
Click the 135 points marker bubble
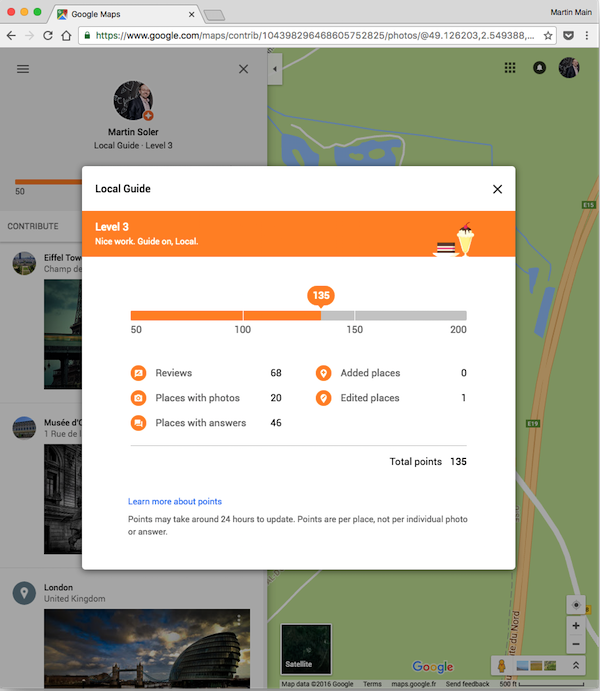[x=321, y=295]
